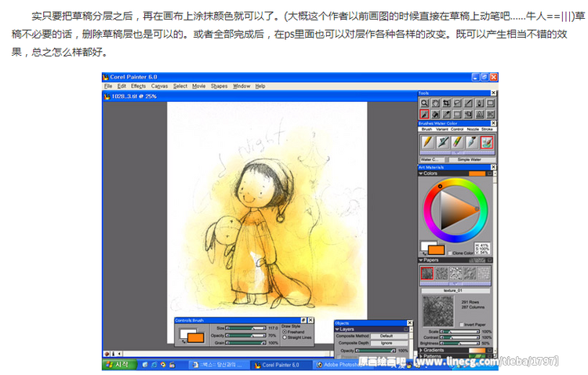This screenshot has height=375, width=588.
Task: Click the Internet Explorer quick launch icon
Action: 154,365
